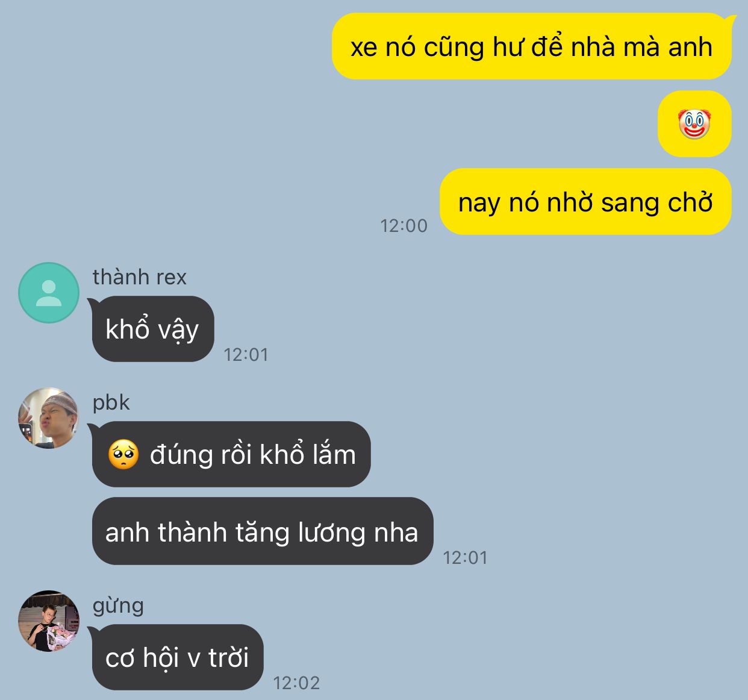Select 'anh thành tăng lương nha' bubble
This screenshot has height=700, width=748.
click(263, 531)
